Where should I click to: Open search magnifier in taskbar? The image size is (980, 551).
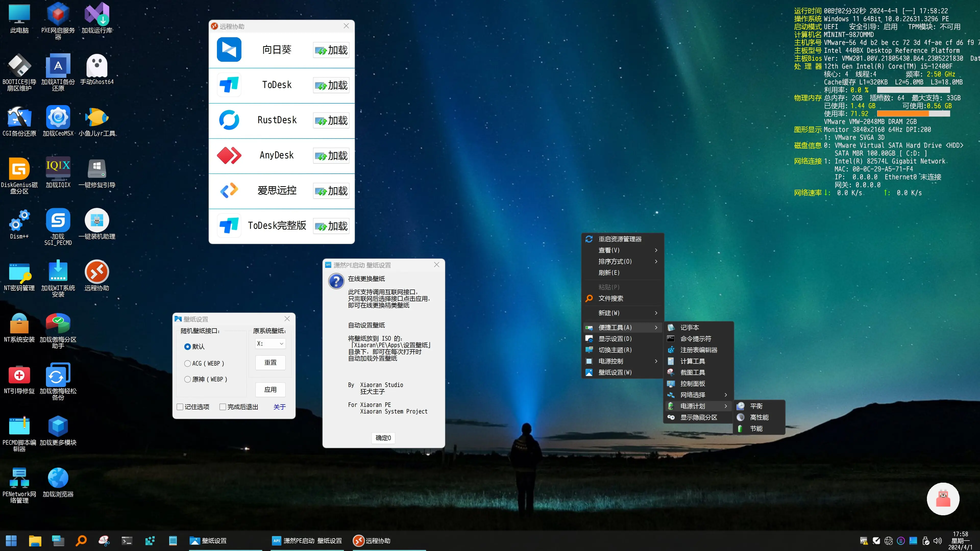pos(81,540)
